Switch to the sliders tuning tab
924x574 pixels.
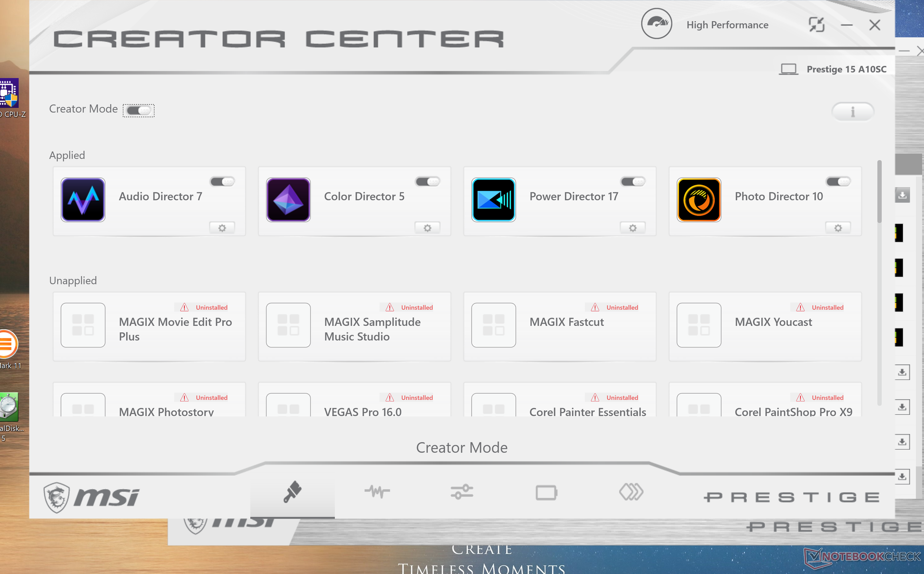(462, 492)
